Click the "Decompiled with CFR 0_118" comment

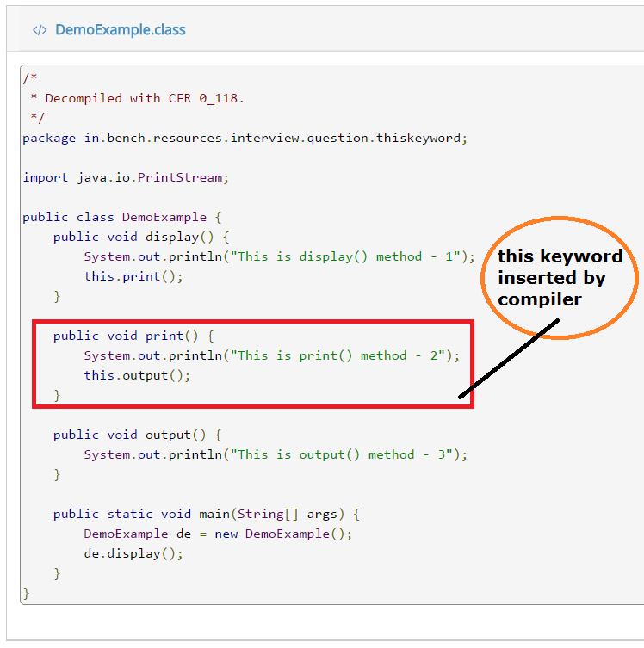click(144, 98)
